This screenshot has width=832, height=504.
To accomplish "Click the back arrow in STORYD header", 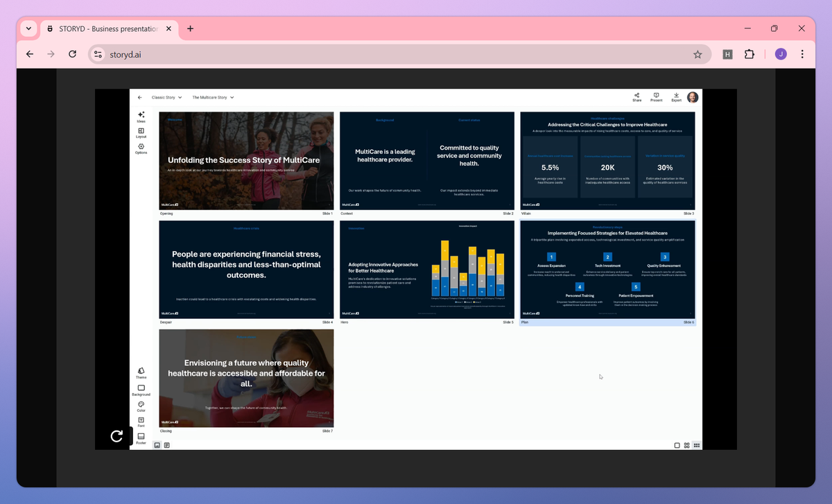I will point(139,98).
